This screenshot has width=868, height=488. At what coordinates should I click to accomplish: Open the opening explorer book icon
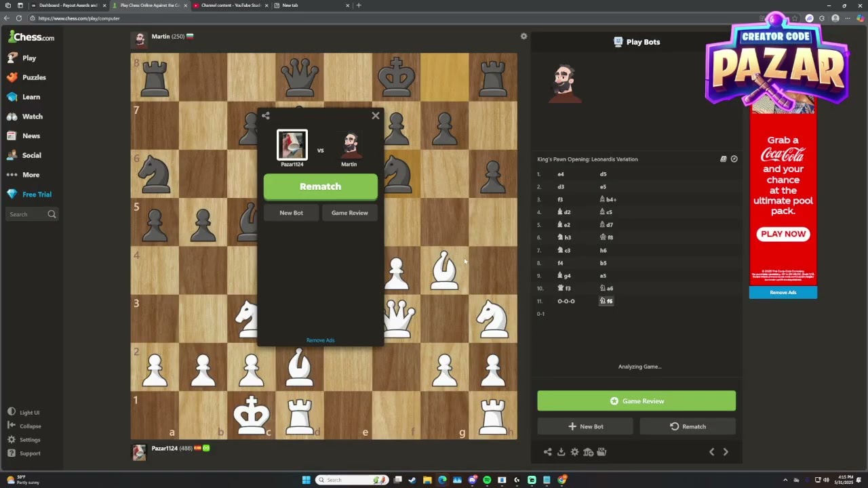click(723, 159)
